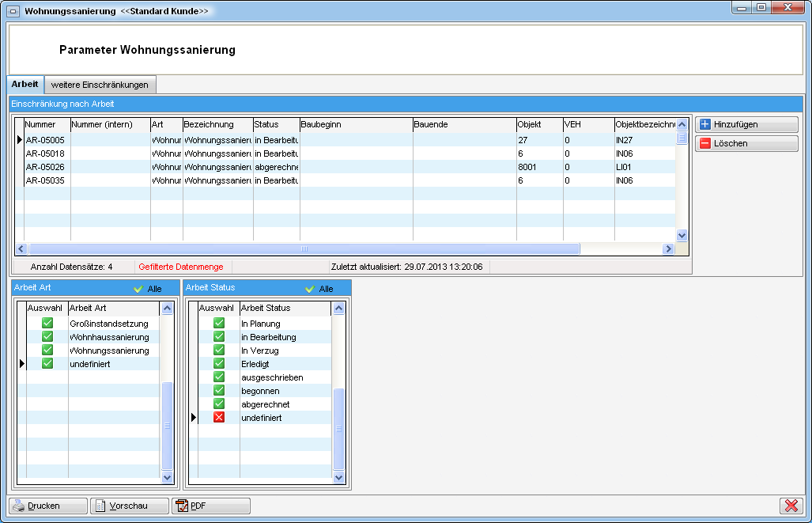Click left arrow of horizontal scrollbar
This screenshot has height=523, width=812.
pos(21,248)
